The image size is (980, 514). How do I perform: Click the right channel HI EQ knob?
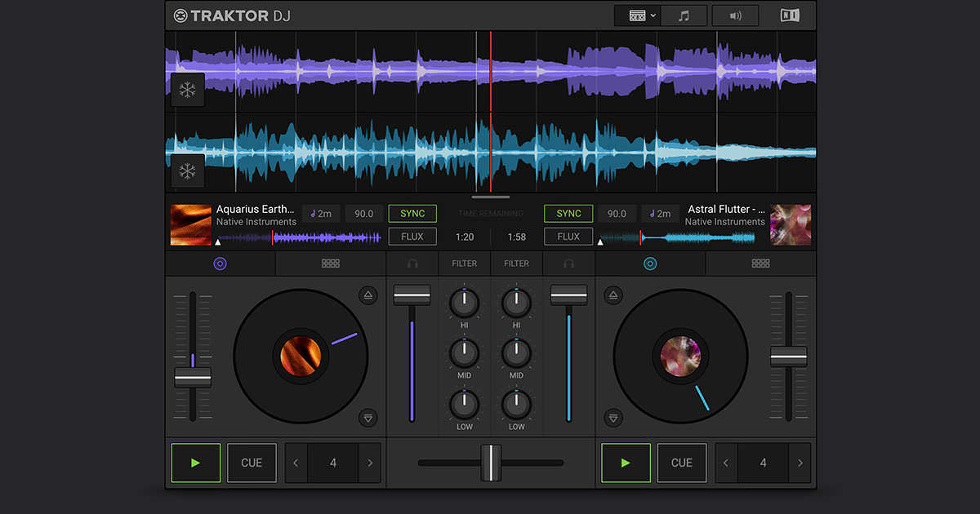click(x=516, y=304)
